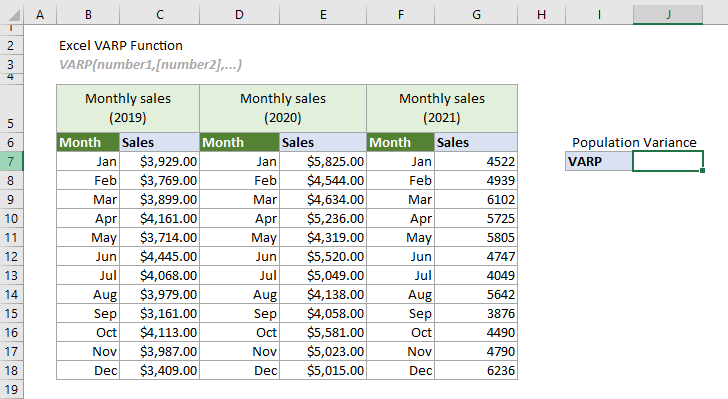Select the VARP syntax text cell

pos(150,64)
